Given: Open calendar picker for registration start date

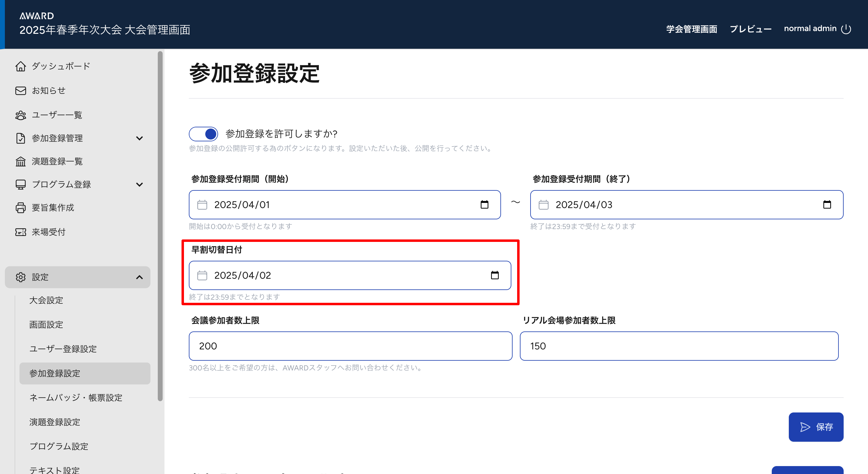Looking at the screenshot, I should (484, 205).
